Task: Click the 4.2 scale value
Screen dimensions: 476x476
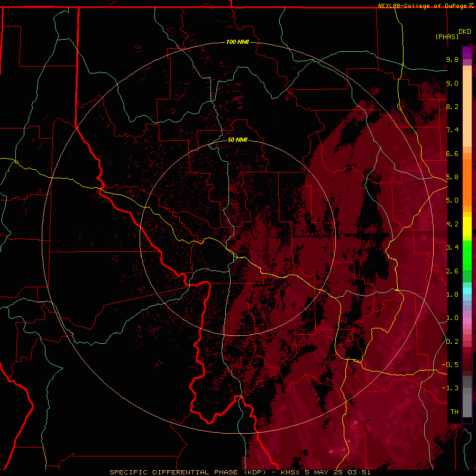Action: click(452, 224)
